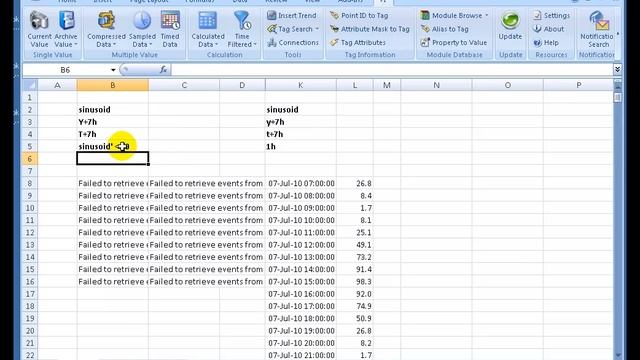Open Tag Search
Screen dimensions: 640x360
coord(293,29)
